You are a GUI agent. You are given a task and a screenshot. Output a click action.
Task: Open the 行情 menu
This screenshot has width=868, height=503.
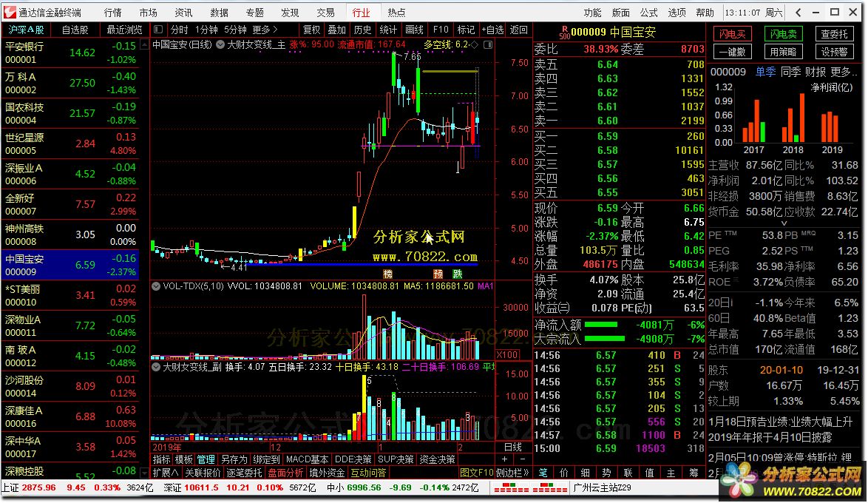click(112, 12)
